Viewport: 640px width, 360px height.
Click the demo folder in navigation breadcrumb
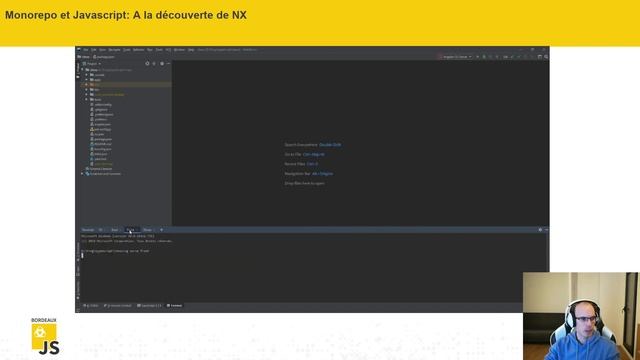[84, 57]
